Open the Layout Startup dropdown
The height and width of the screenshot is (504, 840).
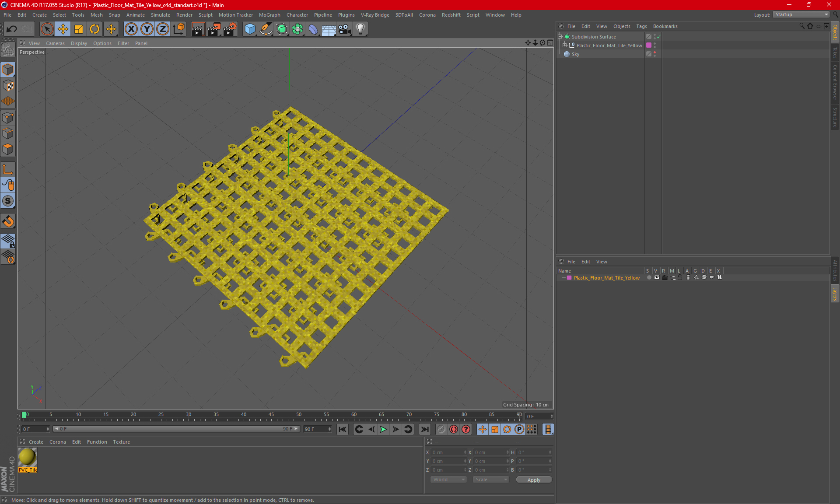tap(801, 14)
